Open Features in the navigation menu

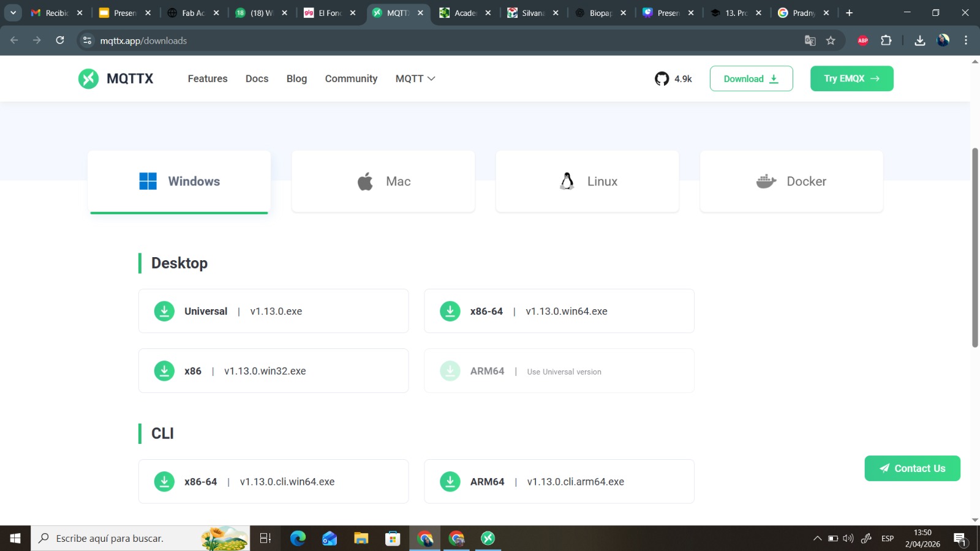click(x=208, y=78)
